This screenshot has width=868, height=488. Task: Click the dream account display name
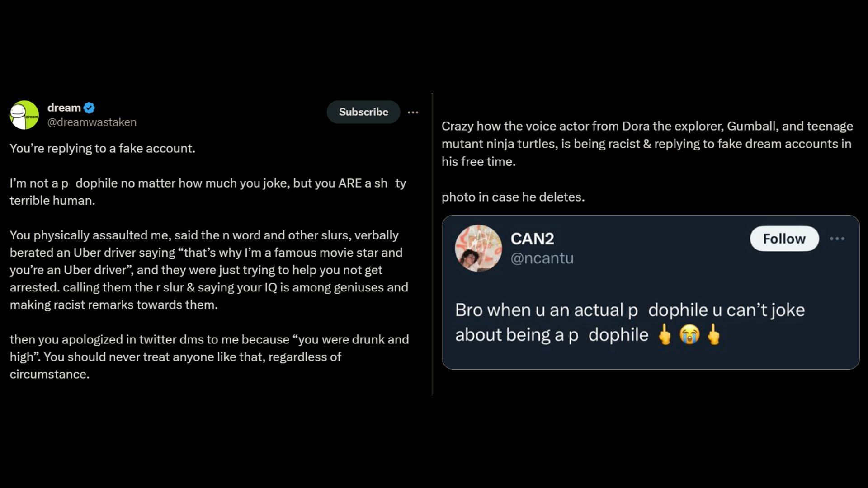[64, 107]
